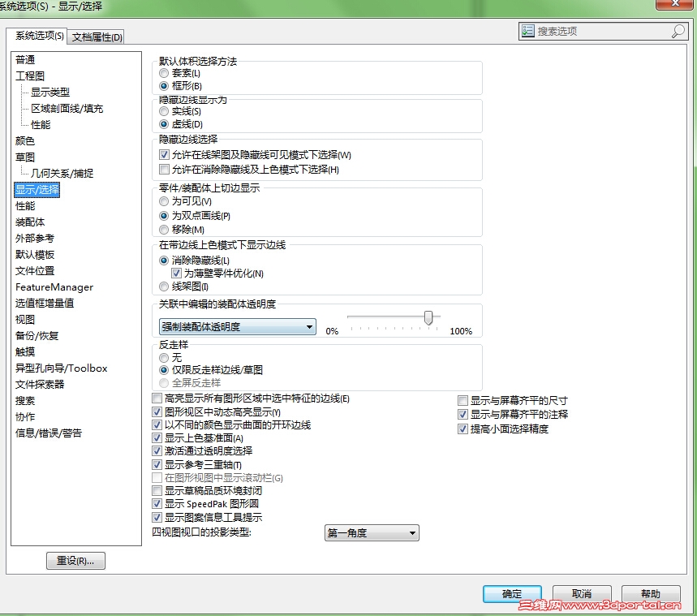Click the 系统选项(S) tab

click(40, 36)
